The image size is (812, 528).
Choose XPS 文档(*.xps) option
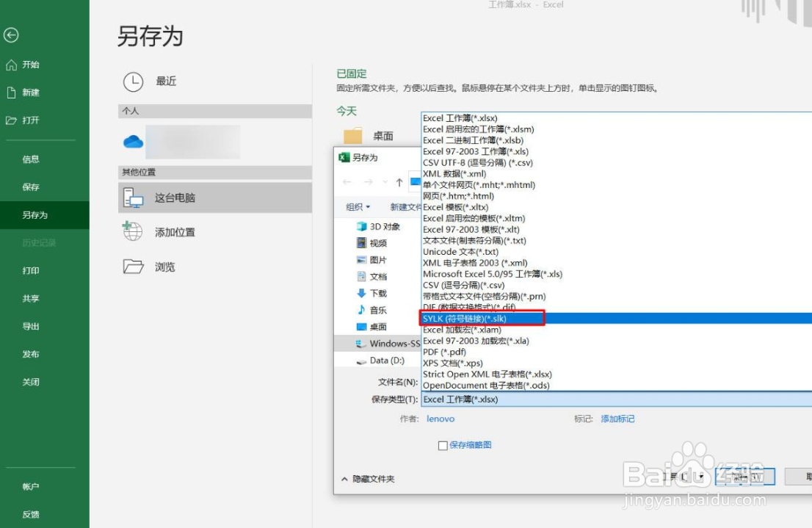(452, 364)
